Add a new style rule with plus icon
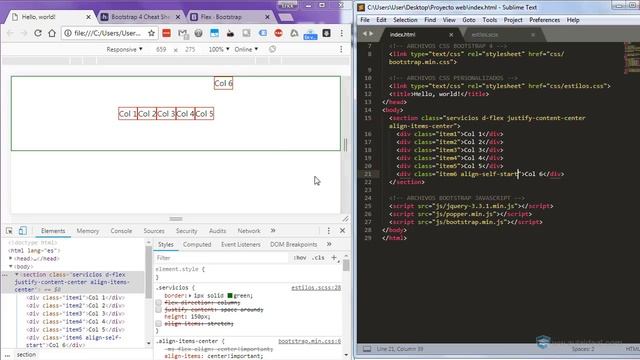 [334, 258]
